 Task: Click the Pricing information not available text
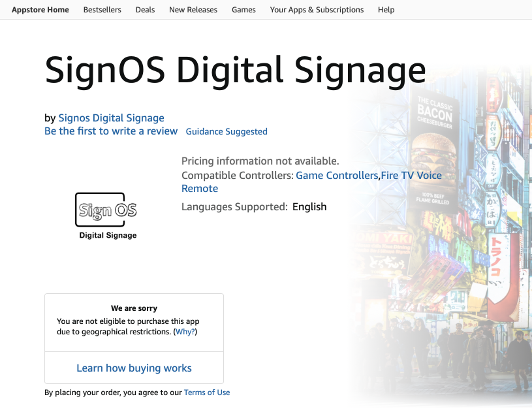(260, 161)
